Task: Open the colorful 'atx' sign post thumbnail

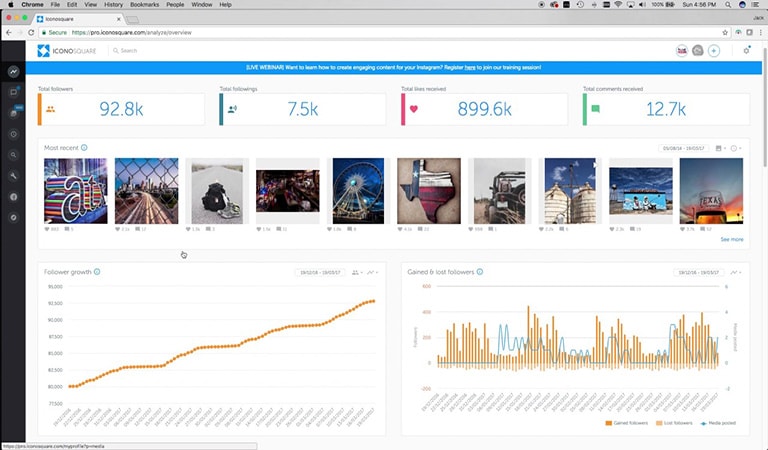Action: [x=75, y=191]
